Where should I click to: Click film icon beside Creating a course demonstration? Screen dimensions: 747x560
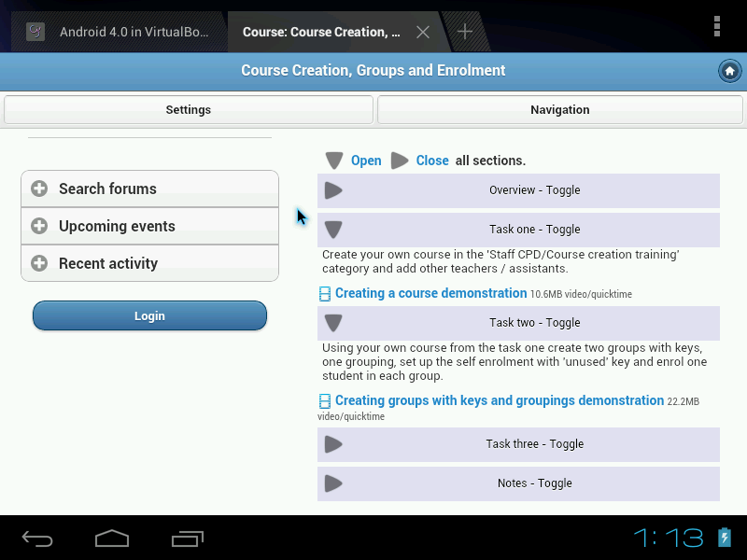(324, 294)
